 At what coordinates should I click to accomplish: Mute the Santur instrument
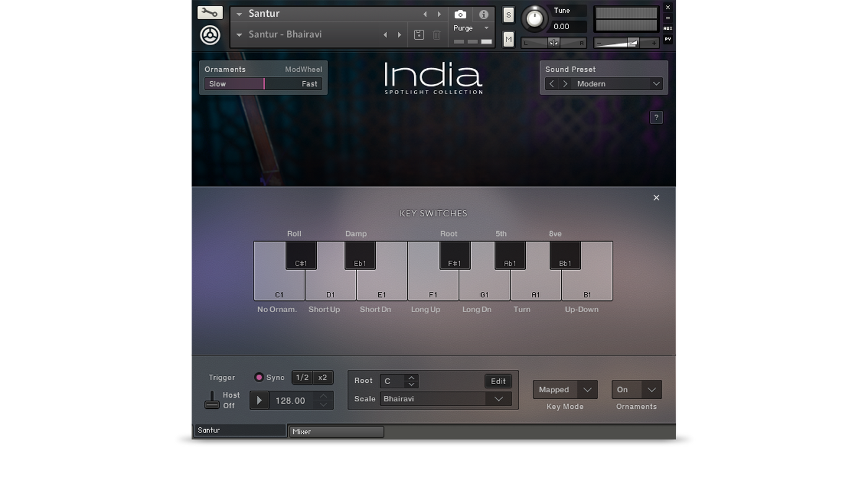(508, 40)
